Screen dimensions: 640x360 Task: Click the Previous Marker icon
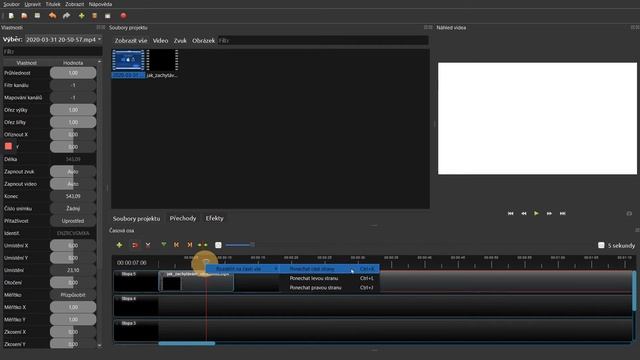[176, 245]
